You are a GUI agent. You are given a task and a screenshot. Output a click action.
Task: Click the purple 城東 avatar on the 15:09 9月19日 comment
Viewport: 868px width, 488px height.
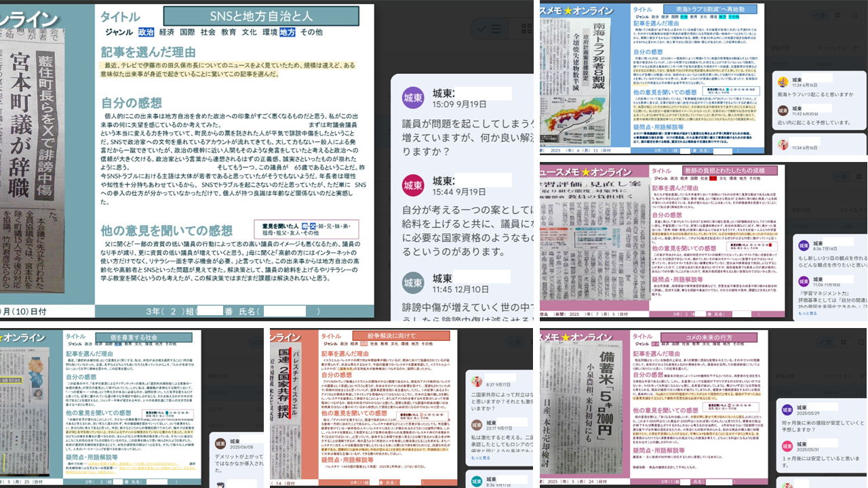pos(414,99)
